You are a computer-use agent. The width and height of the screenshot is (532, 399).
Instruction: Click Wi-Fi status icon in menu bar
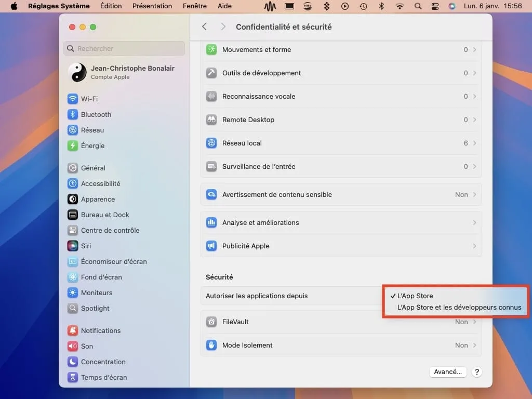[x=400, y=6]
